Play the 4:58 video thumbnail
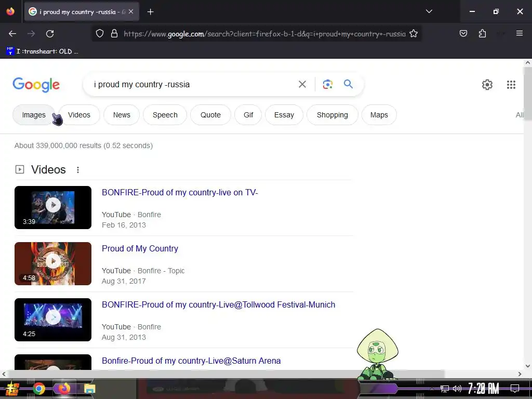 [x=53, y=263]
